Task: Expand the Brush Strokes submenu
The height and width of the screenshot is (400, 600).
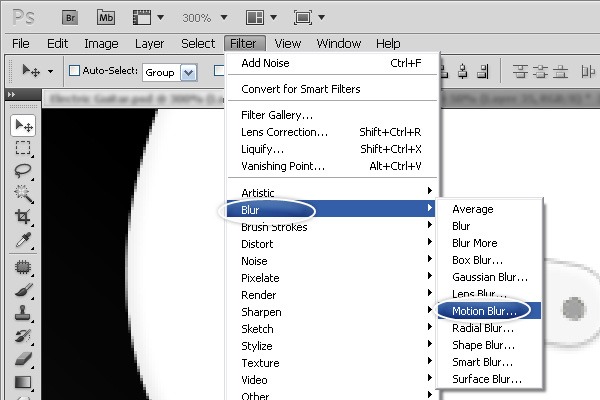Action: 331,227
